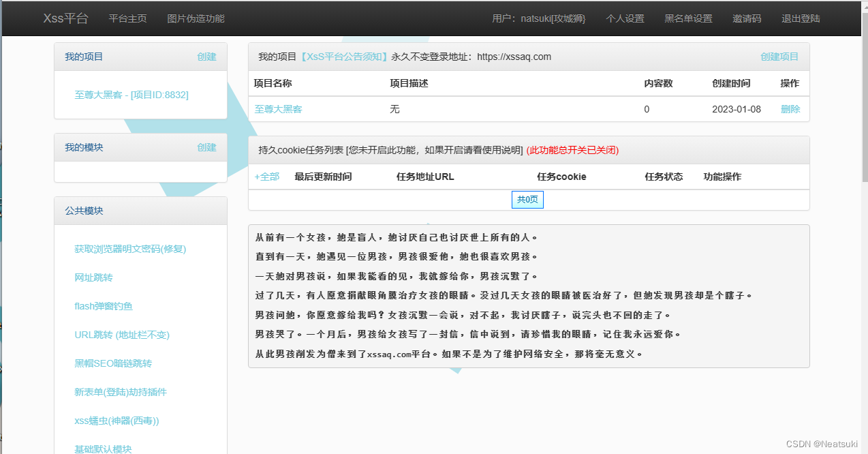Click the 内容数 column header

[658, 83]
